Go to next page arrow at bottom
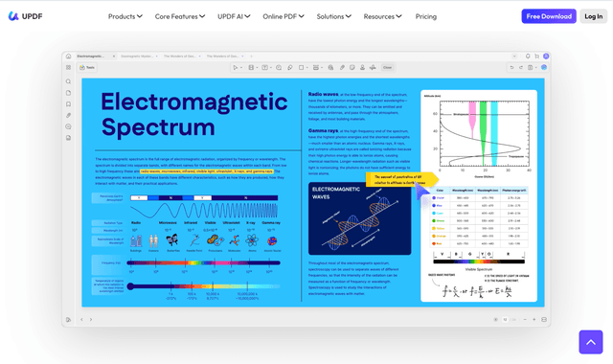The width and height of the screenshot is (613, 364). [x=91, y=319]
